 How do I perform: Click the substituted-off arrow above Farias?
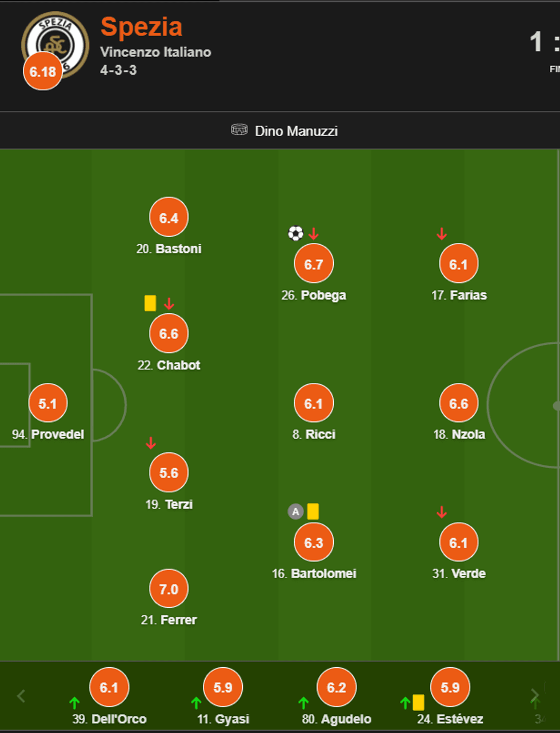click(x=442, y=234)
